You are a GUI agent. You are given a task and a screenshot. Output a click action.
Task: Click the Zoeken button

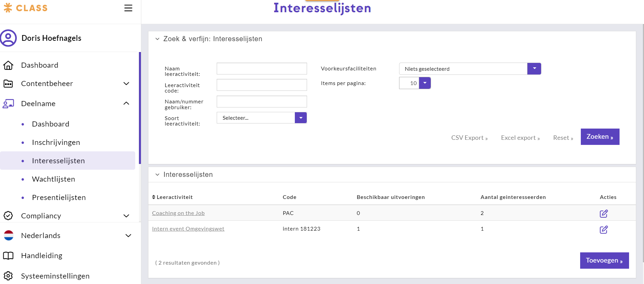600,137
